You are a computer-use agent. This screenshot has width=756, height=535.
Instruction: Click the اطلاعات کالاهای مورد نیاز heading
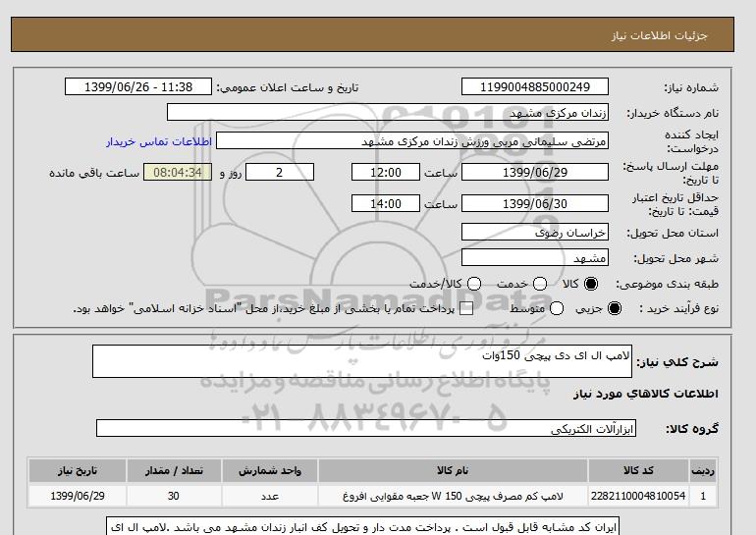coord(646,394)
